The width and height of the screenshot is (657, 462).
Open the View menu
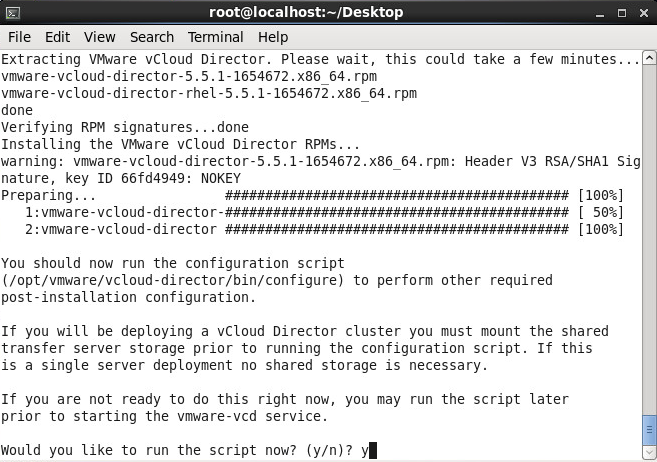99,37
